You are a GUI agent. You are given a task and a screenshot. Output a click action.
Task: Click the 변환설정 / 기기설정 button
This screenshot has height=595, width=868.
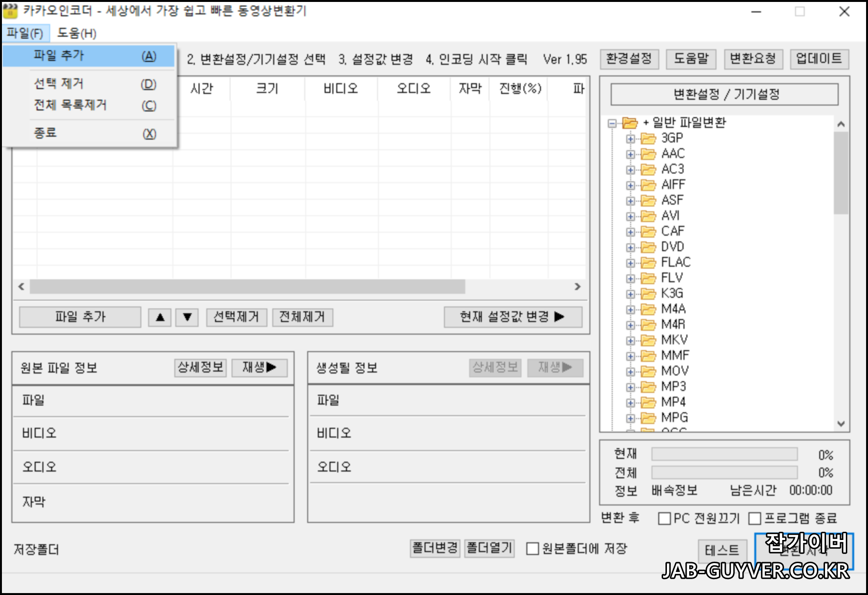coord(724,94)
